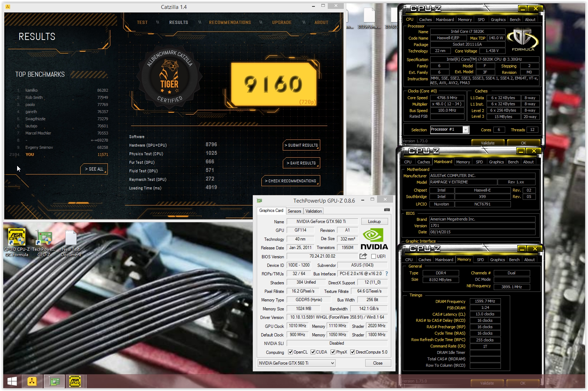588x391 pixels.
Task: Switch to GPU-Z Validation tab
Action: 313,211
